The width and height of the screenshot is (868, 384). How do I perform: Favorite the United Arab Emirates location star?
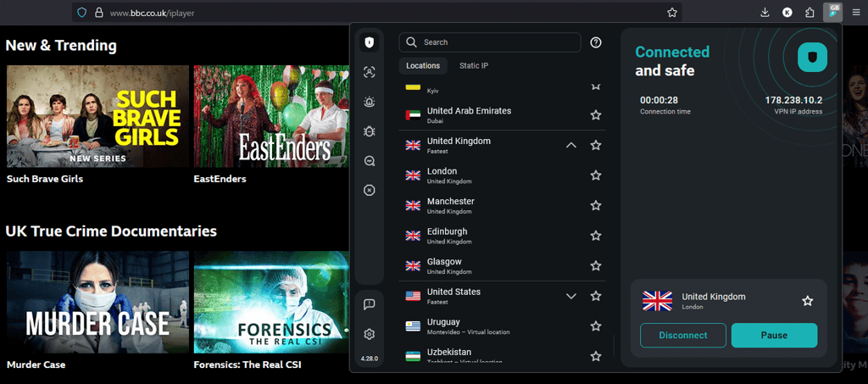(x=596, y=115)
